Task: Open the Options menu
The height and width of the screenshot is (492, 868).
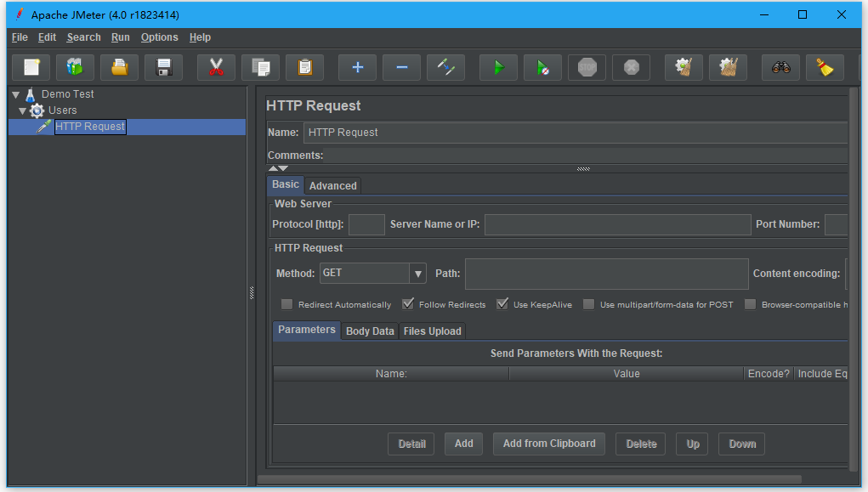Action: tap(159, 37)
